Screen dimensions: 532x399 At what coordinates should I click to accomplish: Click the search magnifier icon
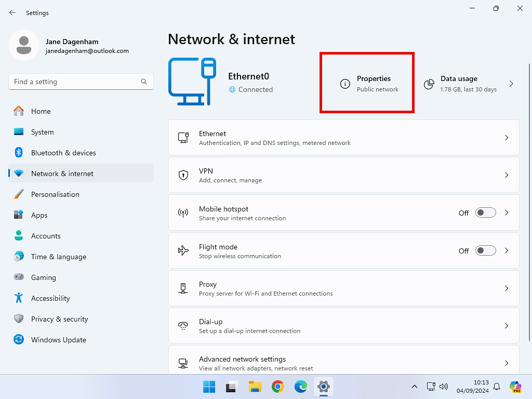tap(144, 82)
